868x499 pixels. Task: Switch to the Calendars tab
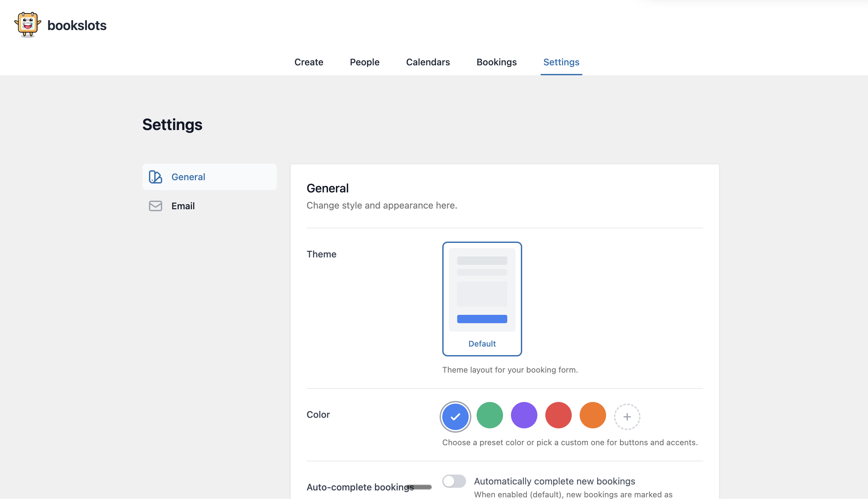click(428, 62)
